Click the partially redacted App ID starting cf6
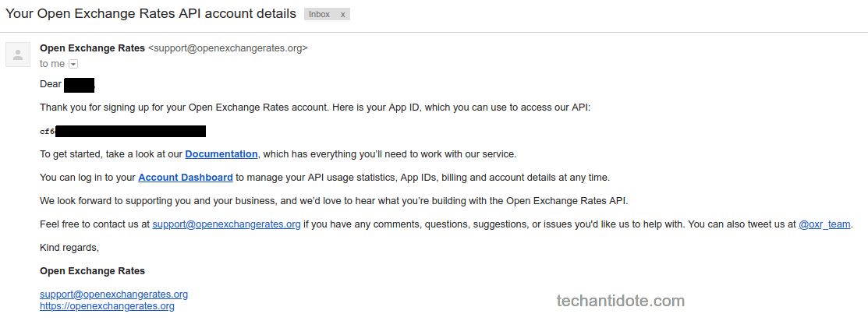Image resolution: width=868 pixels, height=328 pixels. pyautogui.click(x=123, y=132)
